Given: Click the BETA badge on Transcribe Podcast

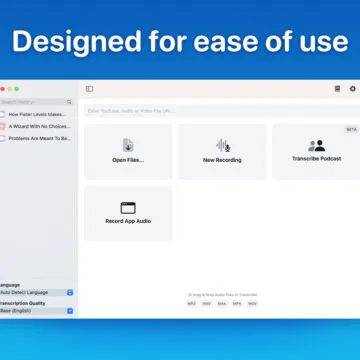Looking at the screenshot, I should [351, 129].
